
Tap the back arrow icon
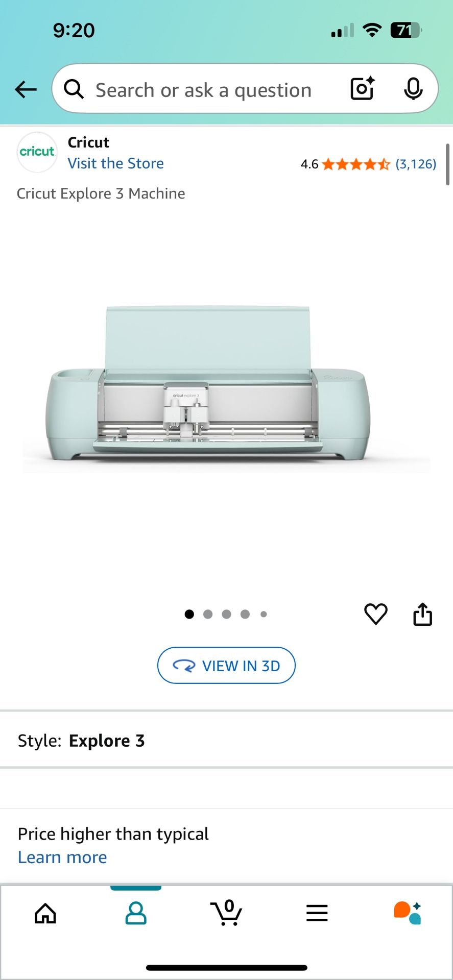point(26,89)
